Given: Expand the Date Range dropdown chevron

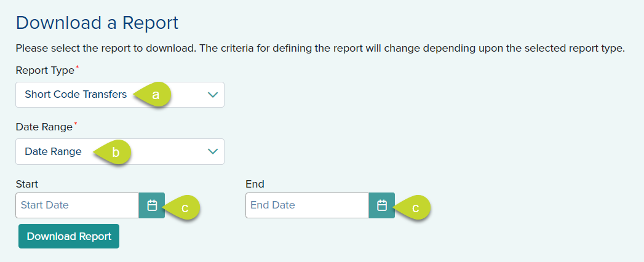Looking at the screenshot, I should click(213, 151).
